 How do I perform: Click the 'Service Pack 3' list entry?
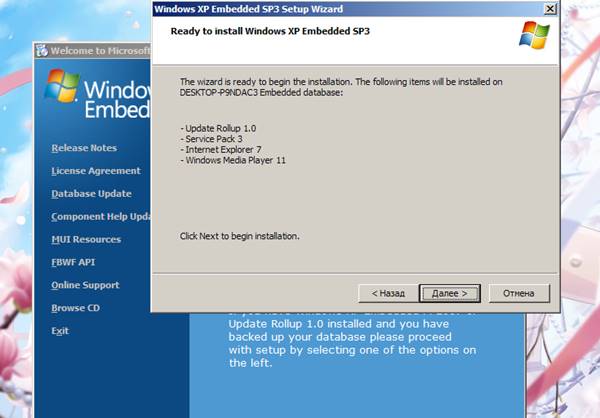click(x=211, y=139)
